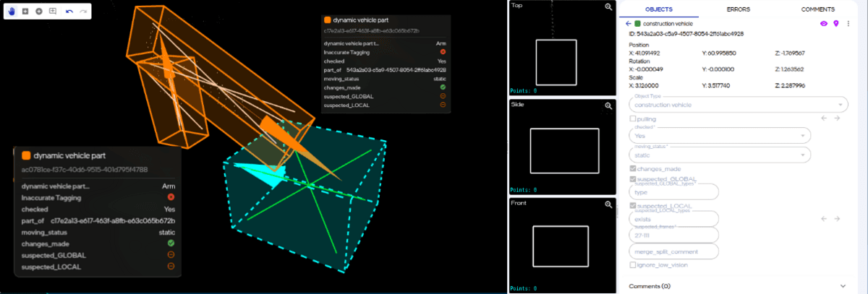
Task: Undo the last action
Action: (x=69, y=12)
